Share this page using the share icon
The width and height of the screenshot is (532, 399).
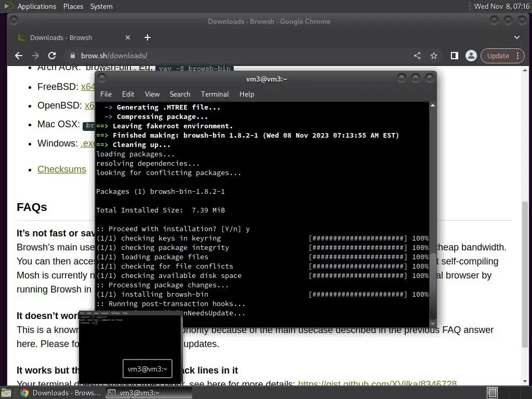(x=417, y=56)
